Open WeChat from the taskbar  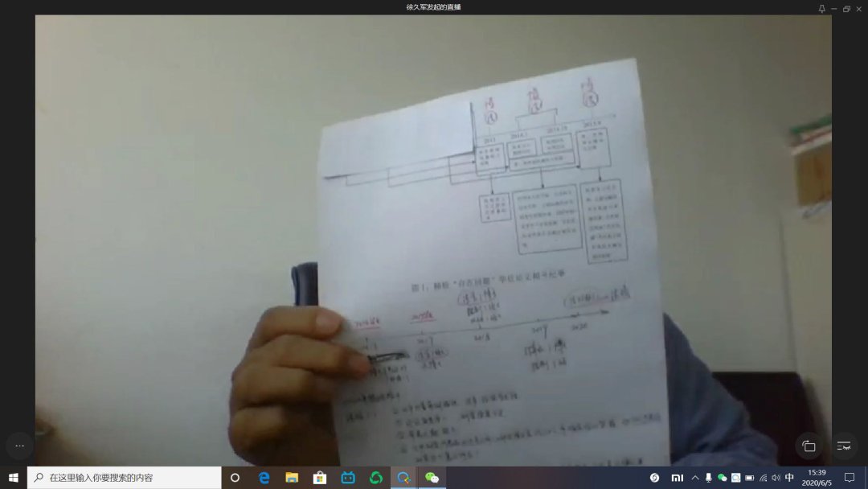click(x=432, y=478)
